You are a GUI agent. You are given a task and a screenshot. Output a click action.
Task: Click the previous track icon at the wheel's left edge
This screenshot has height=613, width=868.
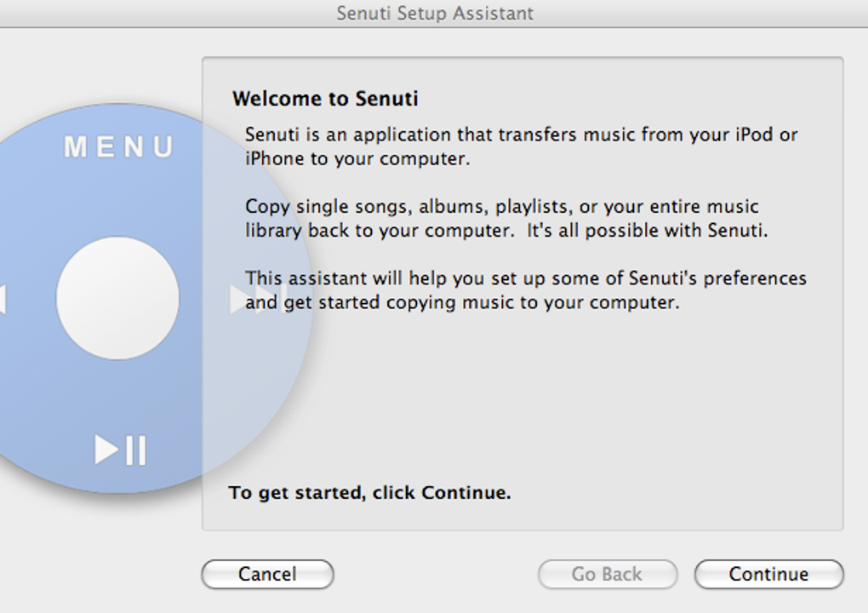click(x=3, y=300)
